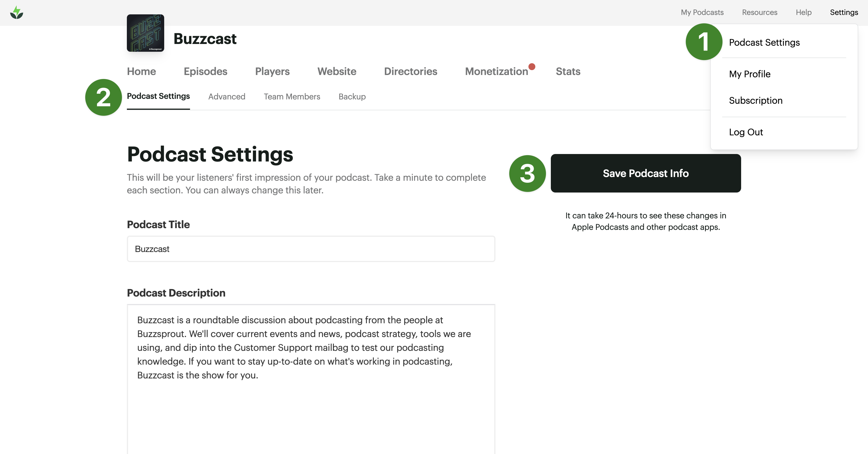This screenshot has height=454, width=868.
Task: Click into the Podcast Title field
Action: pos(311,249)
